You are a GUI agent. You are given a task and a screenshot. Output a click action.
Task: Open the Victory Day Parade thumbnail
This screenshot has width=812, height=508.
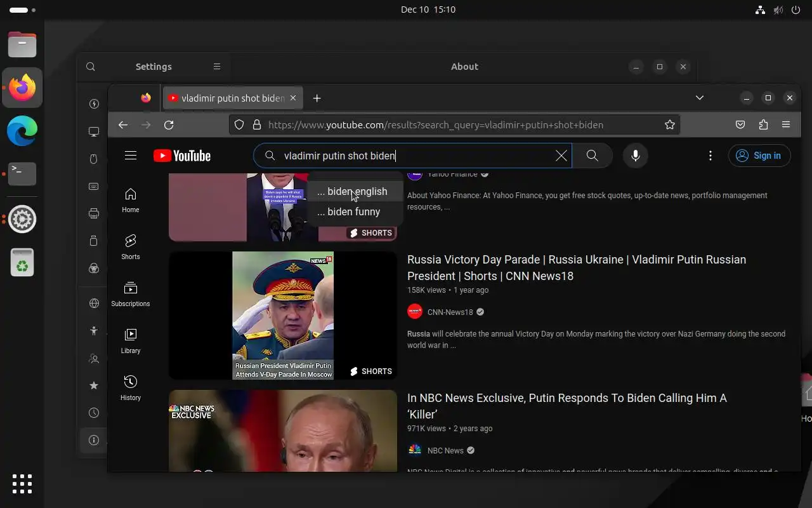coord(283,316)
